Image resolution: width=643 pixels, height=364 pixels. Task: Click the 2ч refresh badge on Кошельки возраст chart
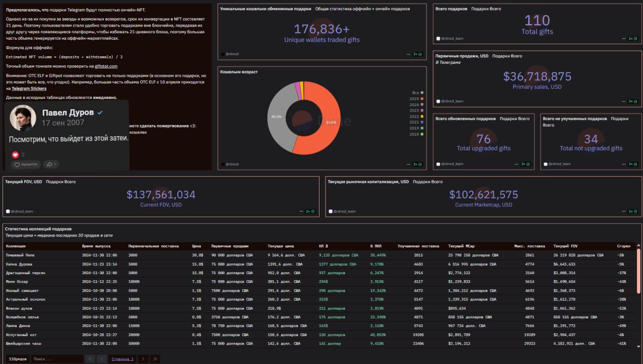[417, 164]
